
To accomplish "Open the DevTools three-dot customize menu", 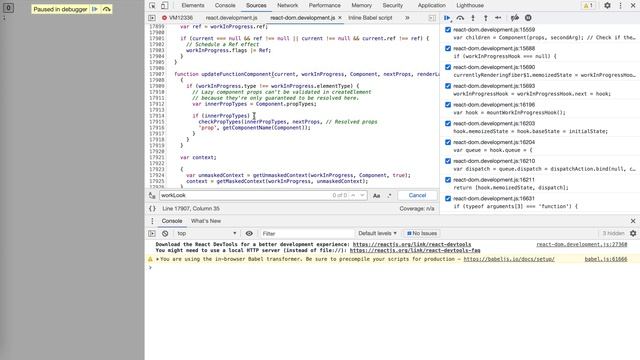I will 620,6.
